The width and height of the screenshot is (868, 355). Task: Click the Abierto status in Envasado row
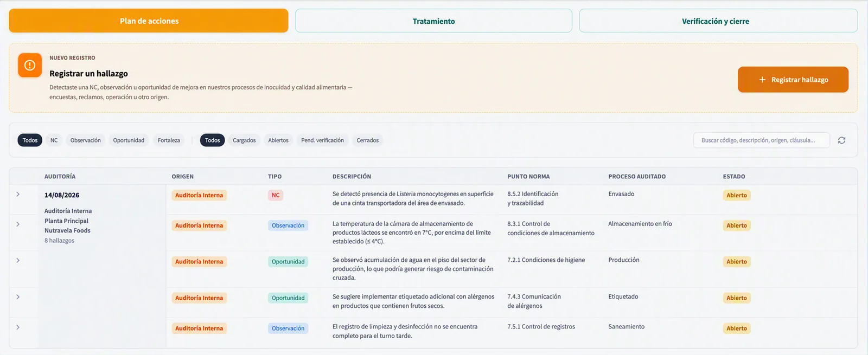[x=737, y=195]
